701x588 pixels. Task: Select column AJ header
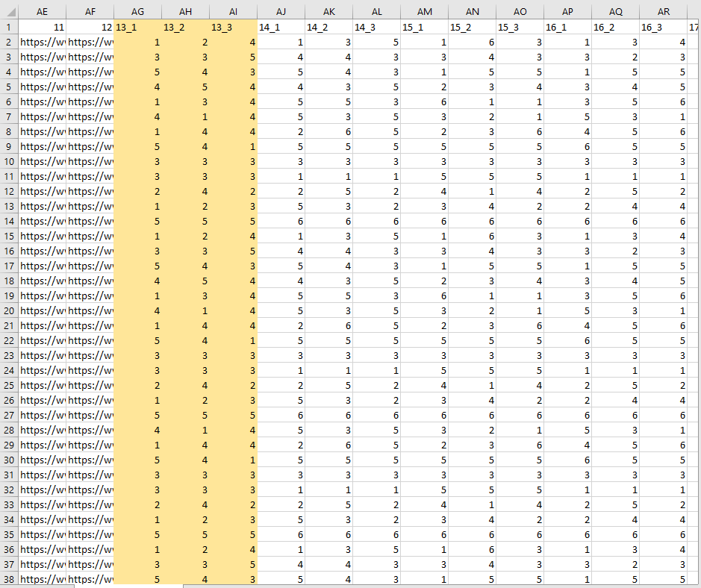[x=281, y=12]
